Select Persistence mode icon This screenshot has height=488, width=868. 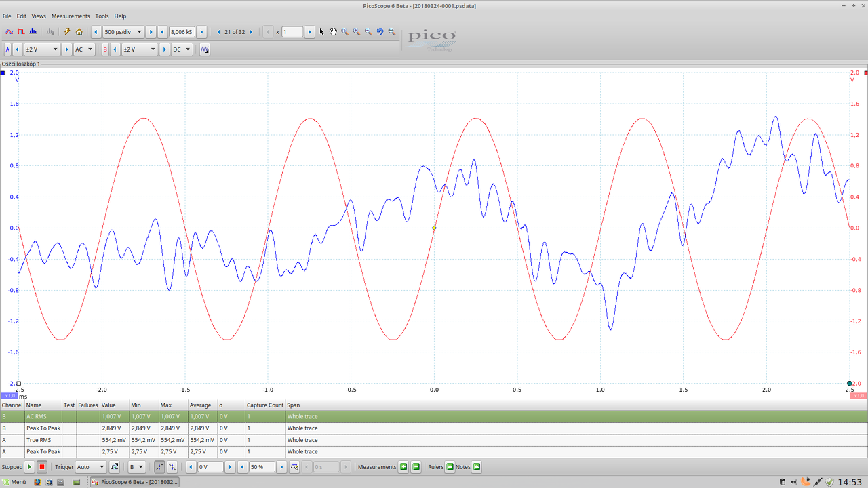tap(21, 32)
